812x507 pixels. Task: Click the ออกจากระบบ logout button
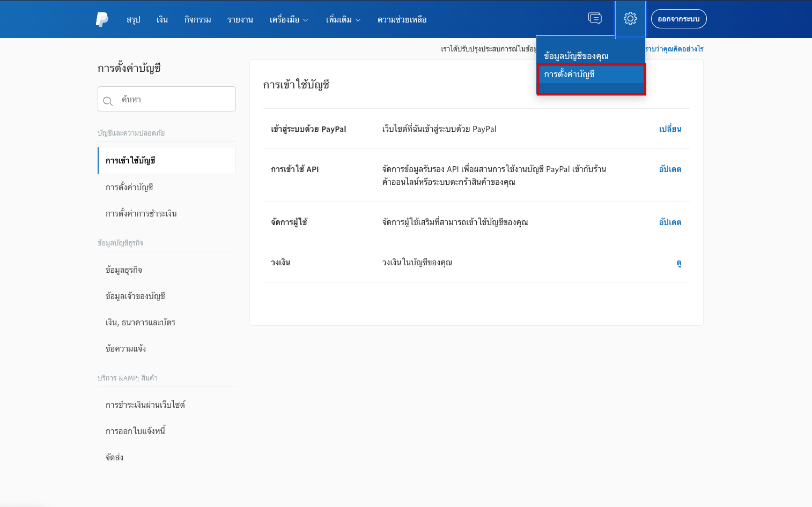[x=678, y=19]
